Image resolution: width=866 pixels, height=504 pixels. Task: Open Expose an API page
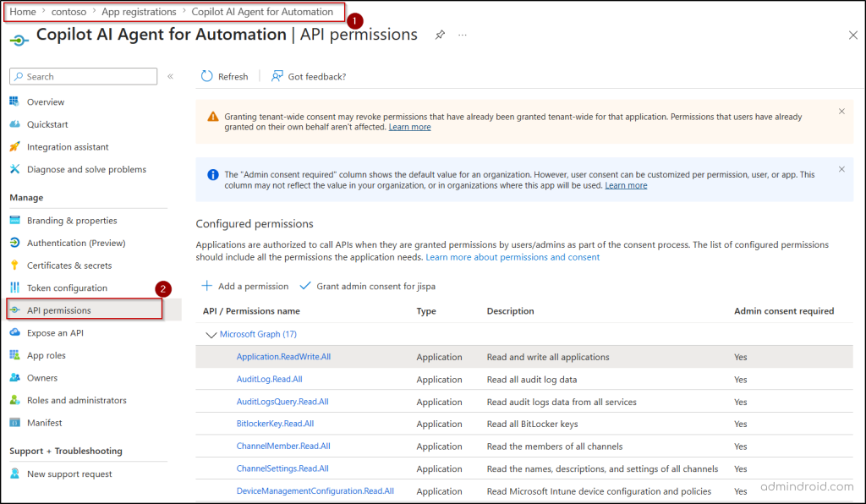tap(55, 333)
